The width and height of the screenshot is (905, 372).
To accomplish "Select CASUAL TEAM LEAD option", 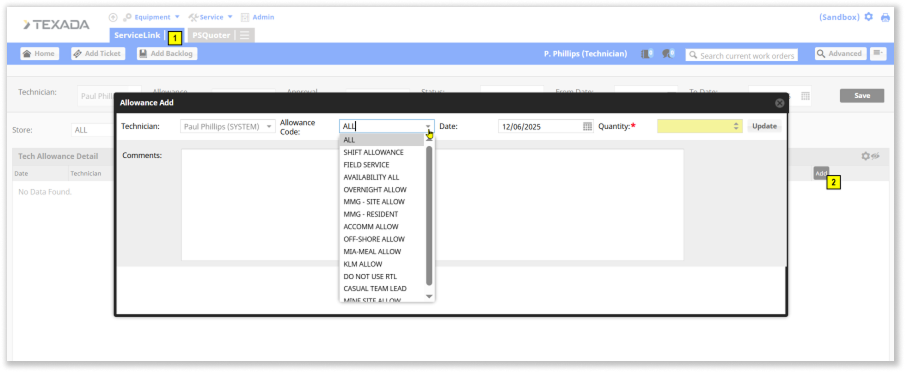I will pos(382,288).
